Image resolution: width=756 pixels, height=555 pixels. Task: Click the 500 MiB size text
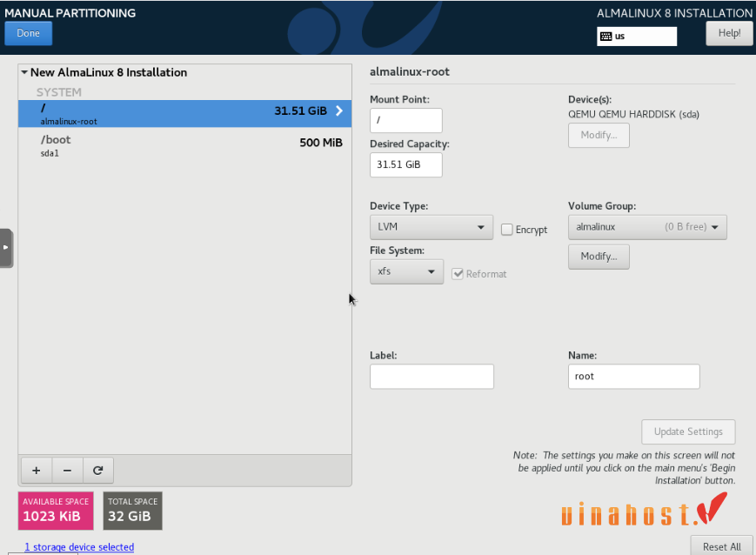pyautogui.click(x=321, y=143)
